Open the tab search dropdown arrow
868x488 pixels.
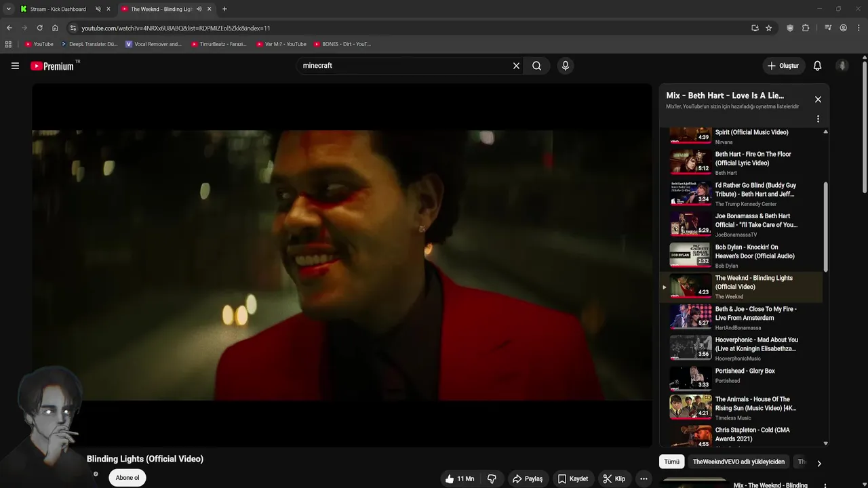pos(8,9)
